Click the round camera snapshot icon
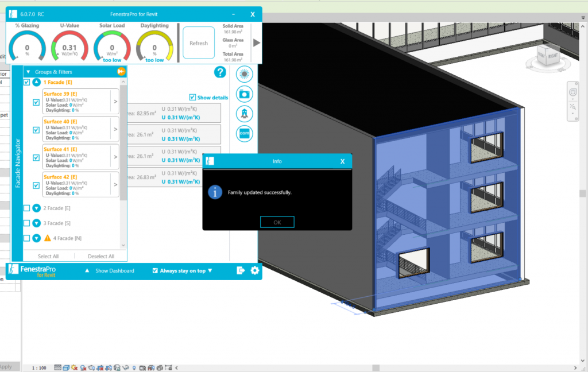This screenshot has height=372, width=588. (x=245, y=94)
